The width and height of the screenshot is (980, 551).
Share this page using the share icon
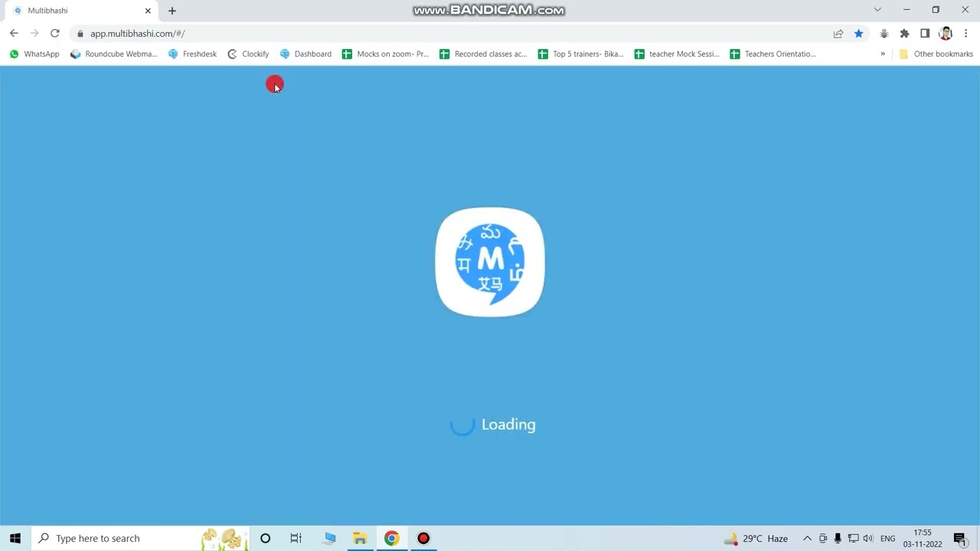[838, 34]
